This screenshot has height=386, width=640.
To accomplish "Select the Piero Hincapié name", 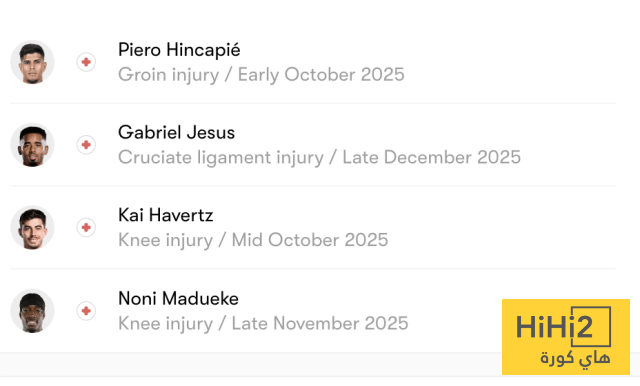I will [179, 50].
